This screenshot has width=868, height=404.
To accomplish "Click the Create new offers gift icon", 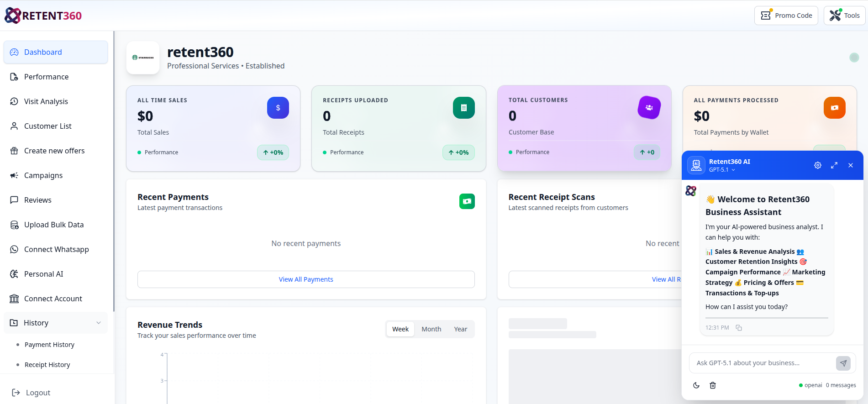I will coord(14,151).
